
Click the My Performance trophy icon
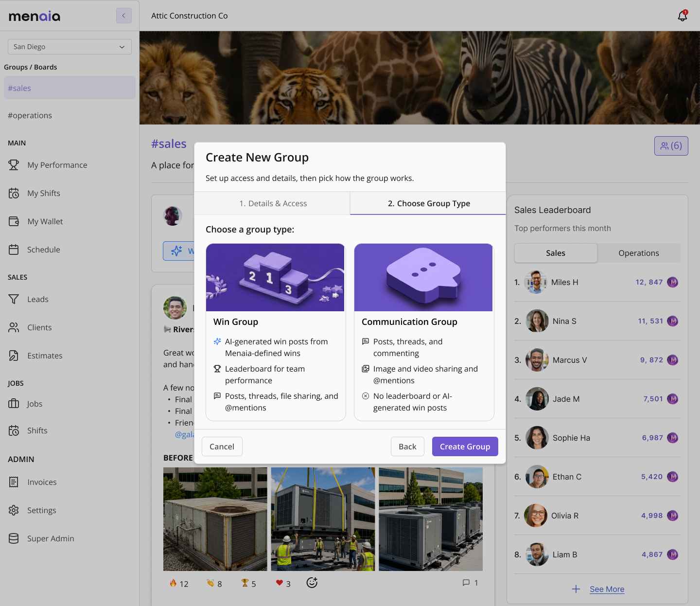coord(14,165)
